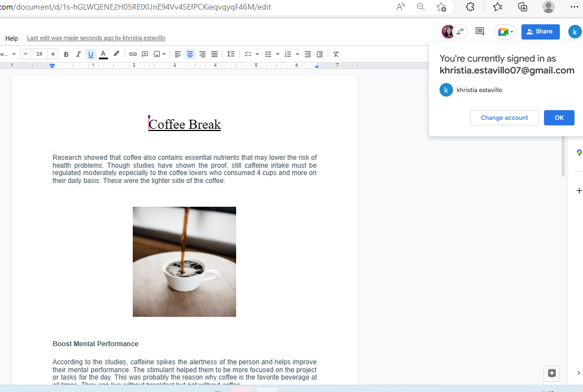The width and height of the screenshot is (583, 392).
Task: Click the add comment icon in toolbar
Action: coord(145,54)
